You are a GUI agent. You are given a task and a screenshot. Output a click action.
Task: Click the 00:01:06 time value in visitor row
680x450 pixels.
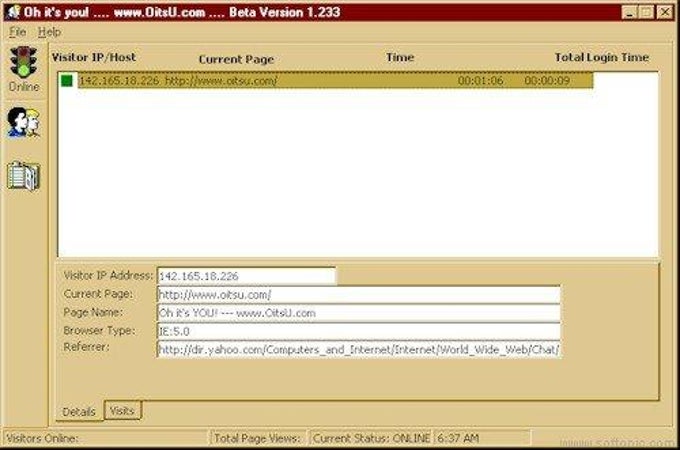481,81
